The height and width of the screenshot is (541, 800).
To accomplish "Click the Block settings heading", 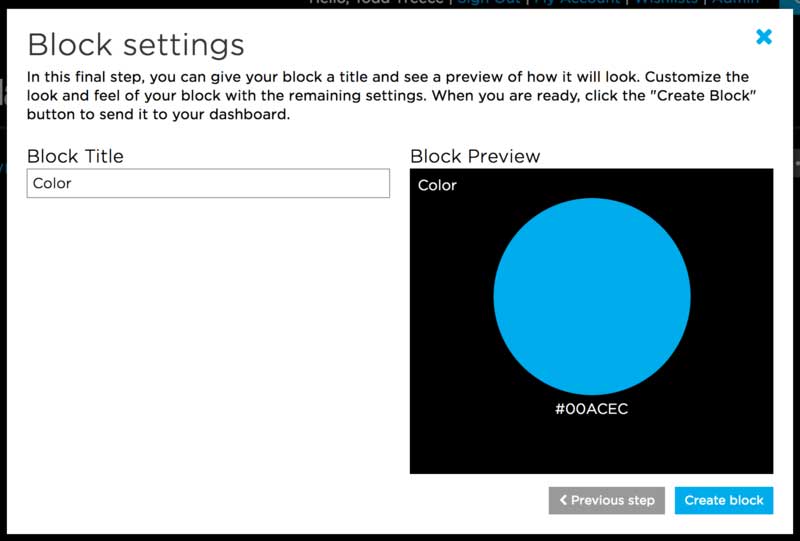I will (x=135, y=45).
